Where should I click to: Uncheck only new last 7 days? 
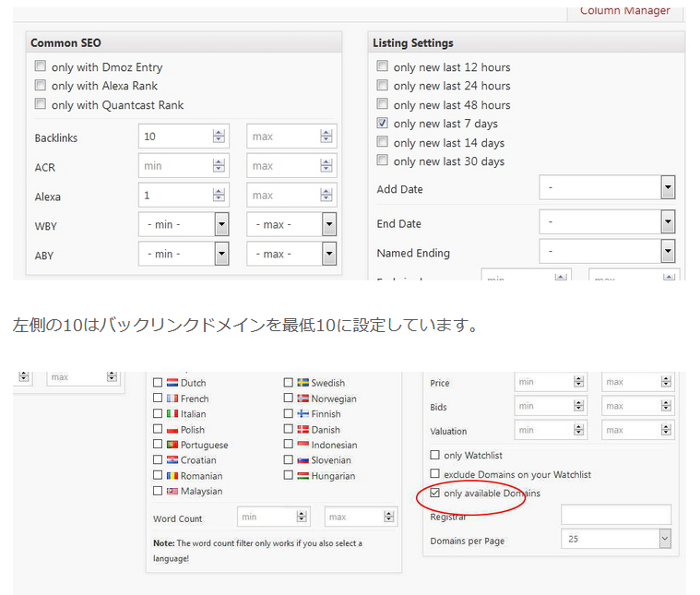click(x=382, y=124)
